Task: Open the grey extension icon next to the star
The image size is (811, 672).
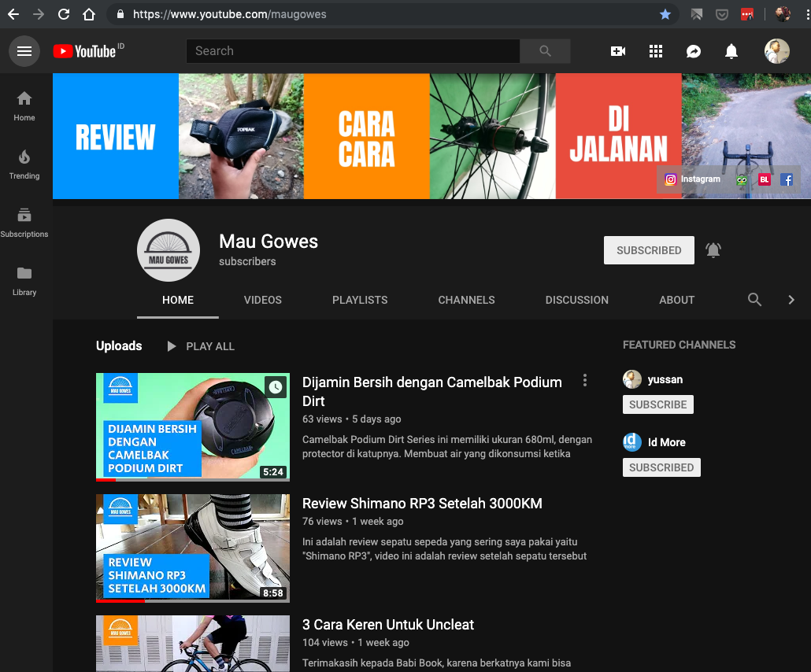Action: [x=697, y=14]
